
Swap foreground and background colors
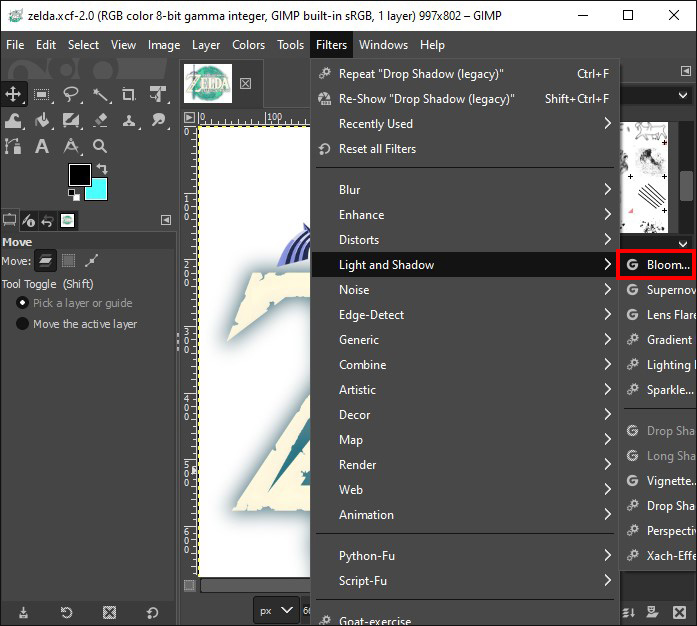[101, 169]
